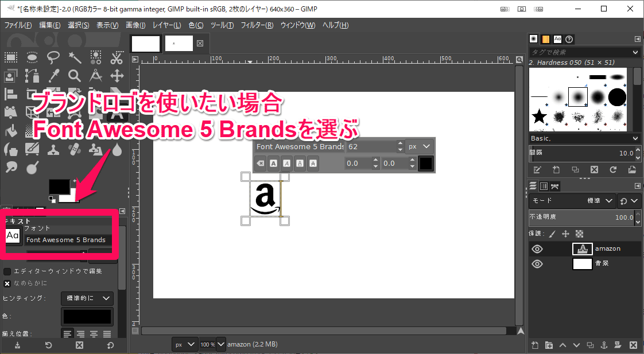Select the Bucket Fill tool
The height and width of the screenshot is (354, 644).
(x=11, y=131)
